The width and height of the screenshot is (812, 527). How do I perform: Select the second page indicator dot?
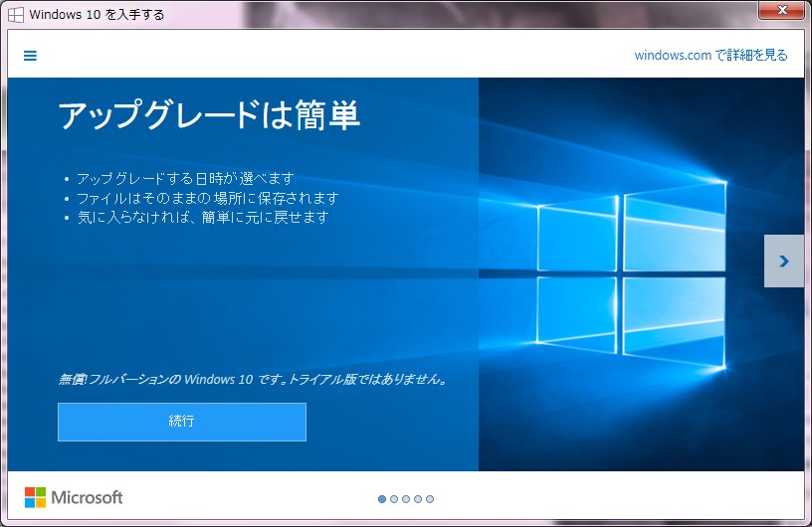(394, 499)
